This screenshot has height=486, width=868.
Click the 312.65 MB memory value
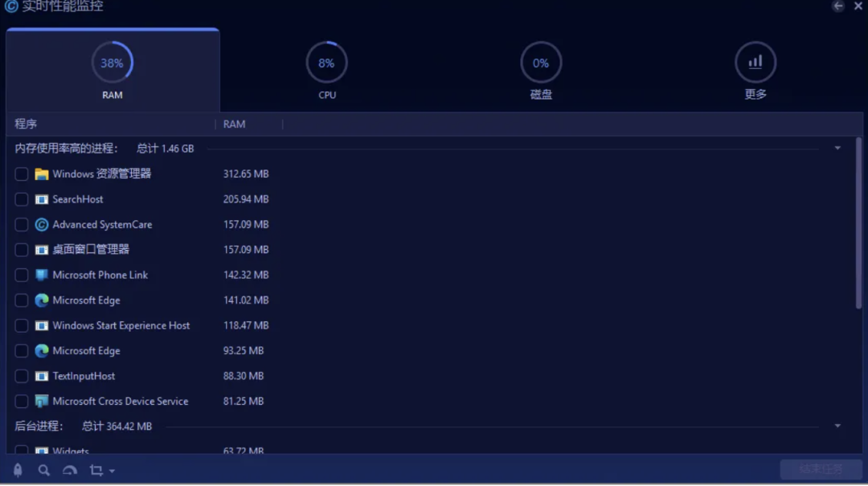click(x=246, y=174)
